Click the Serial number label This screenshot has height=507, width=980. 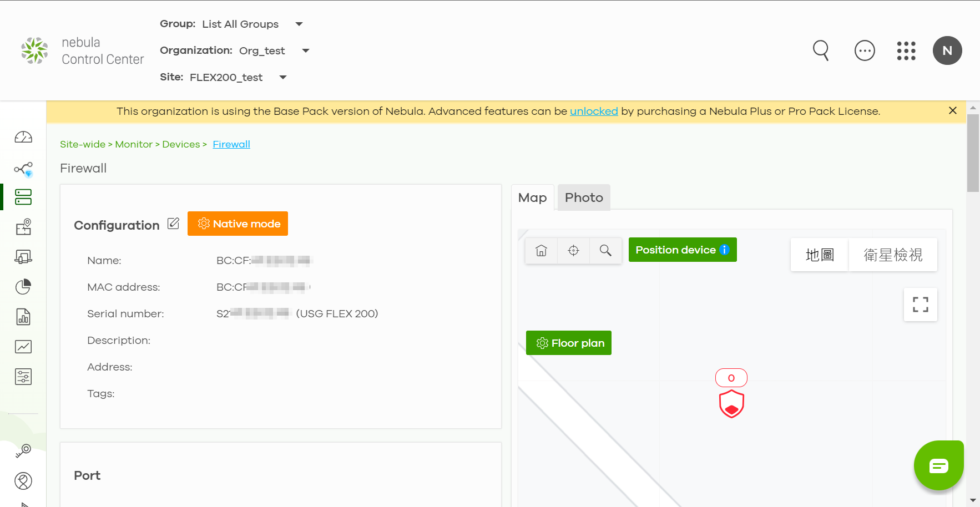click(x=125, y=313)
